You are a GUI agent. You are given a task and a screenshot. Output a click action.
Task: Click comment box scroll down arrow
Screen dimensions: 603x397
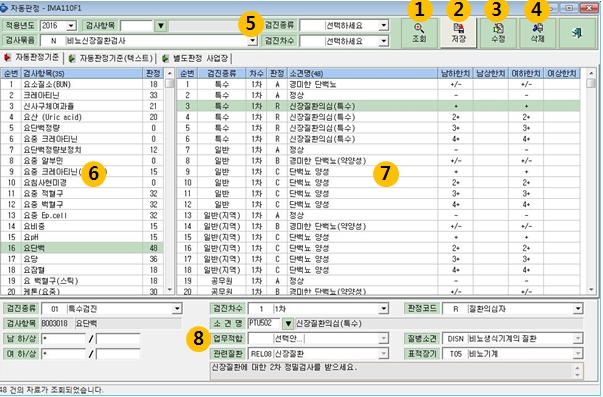[x=578, y=375]
